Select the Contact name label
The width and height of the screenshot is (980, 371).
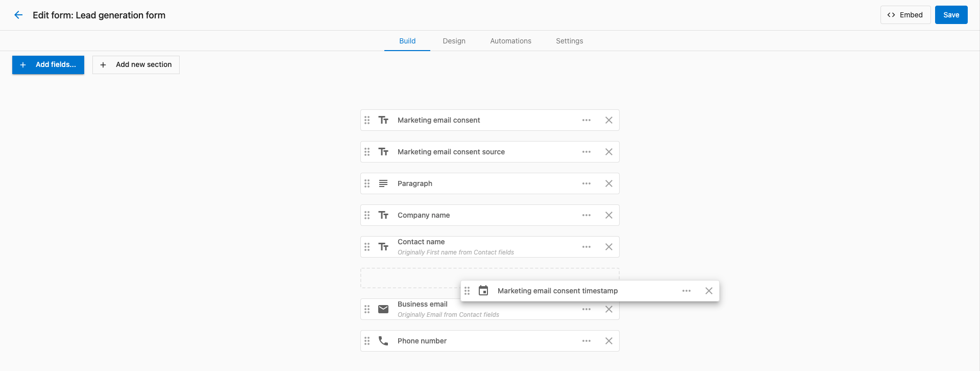pos(421,242)
